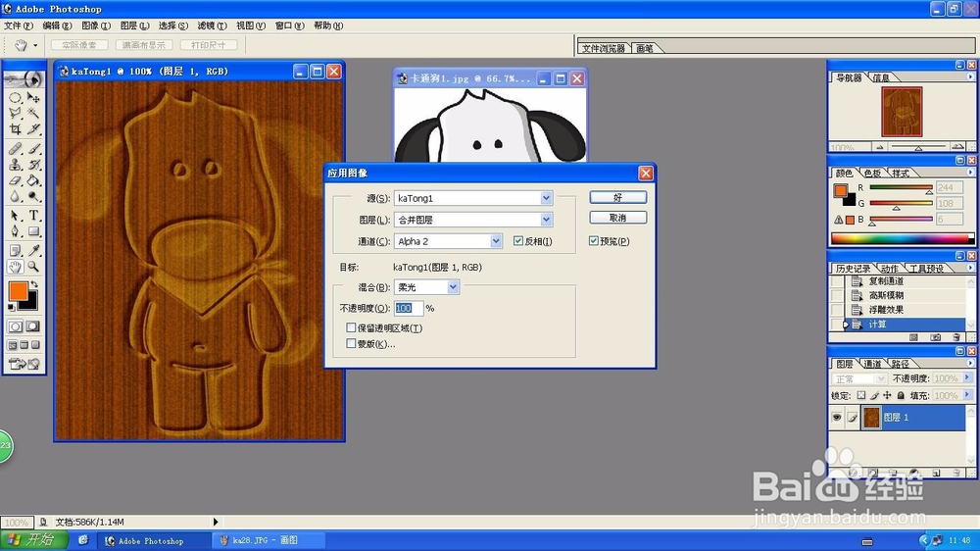
Task: Click the foreground color swatch in toolbox
Action: (18, 291)
